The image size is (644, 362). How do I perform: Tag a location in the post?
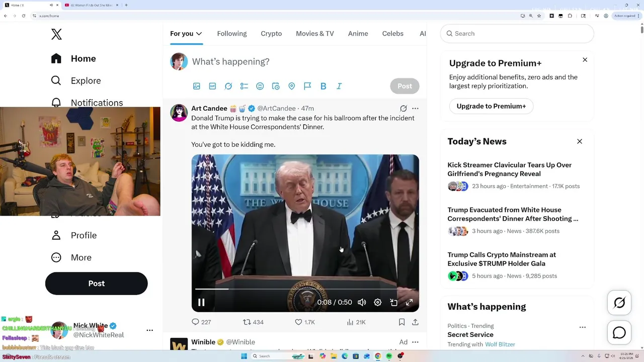(291, 86)
